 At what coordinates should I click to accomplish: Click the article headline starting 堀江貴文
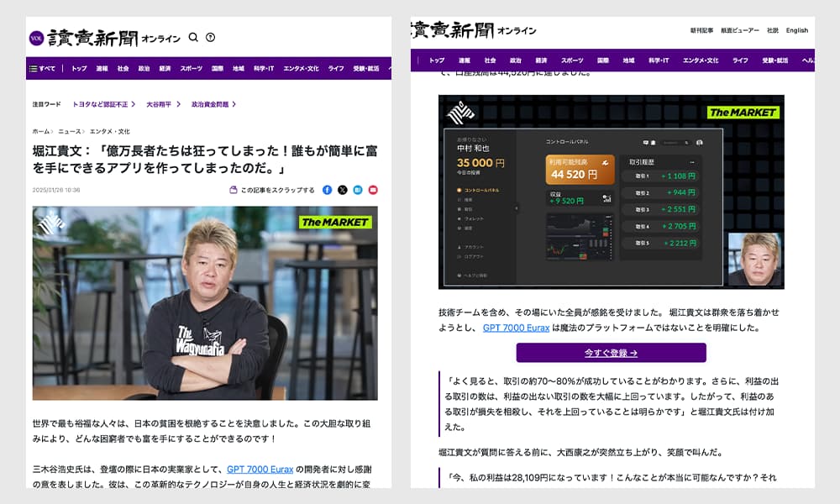(205, 159)
